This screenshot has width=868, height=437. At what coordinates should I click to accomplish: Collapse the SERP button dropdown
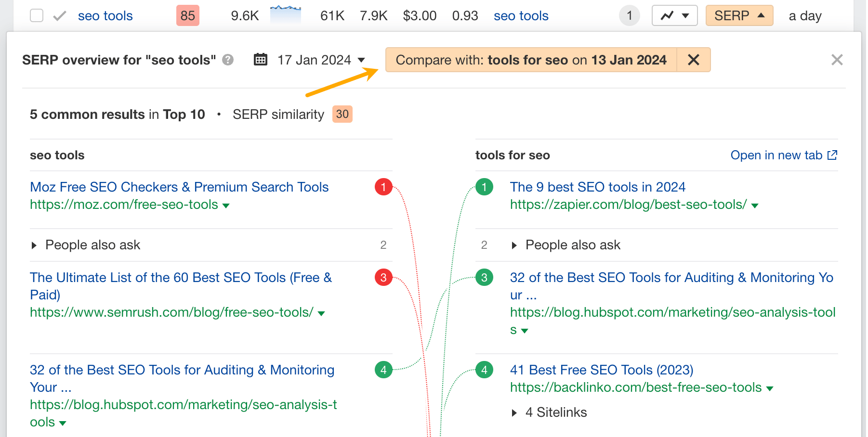[739, 16]
